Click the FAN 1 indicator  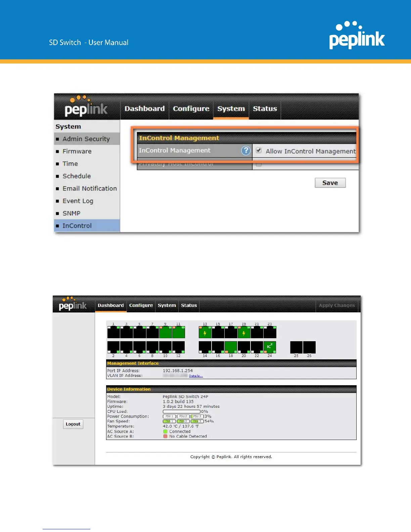[169, 421]
